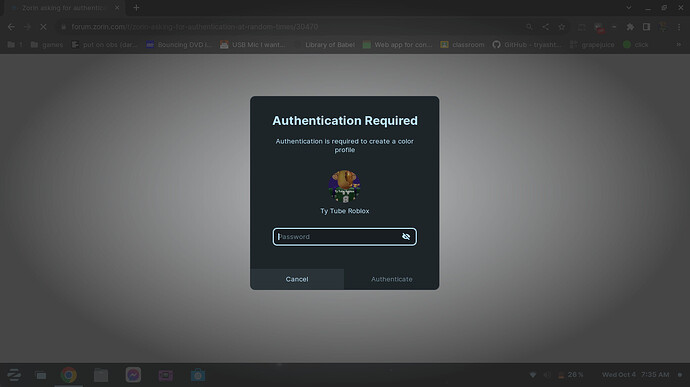Open the Library of Babel bookmark
The width and height of the screenshot is (690, 387).
[325, 44]
